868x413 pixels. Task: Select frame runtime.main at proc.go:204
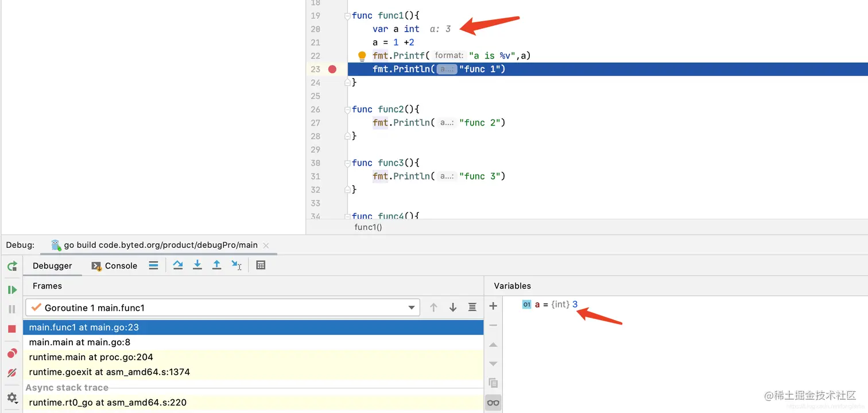pos(253,357)
